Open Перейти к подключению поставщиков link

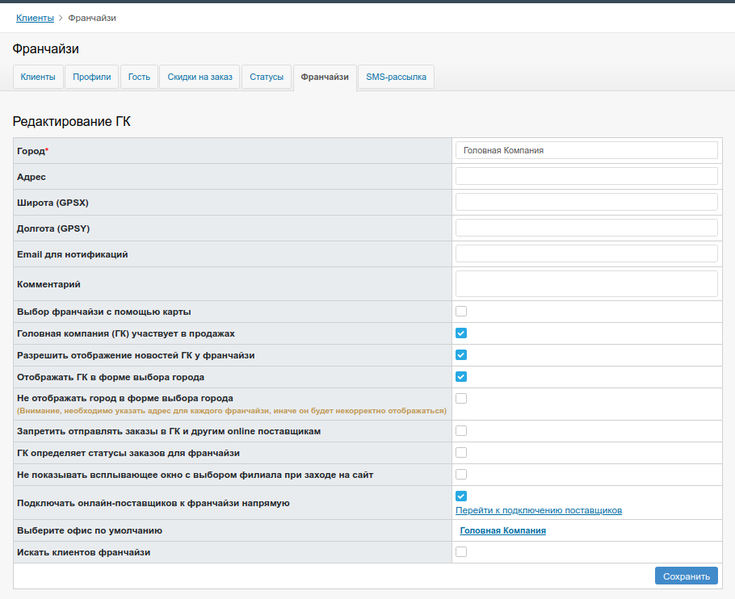pos(539,510)
